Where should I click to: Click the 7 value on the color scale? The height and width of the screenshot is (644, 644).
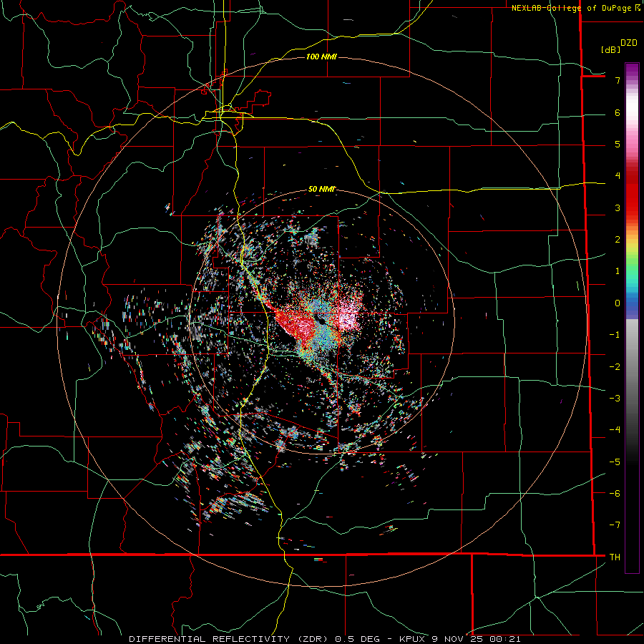(x=618, y=80)
